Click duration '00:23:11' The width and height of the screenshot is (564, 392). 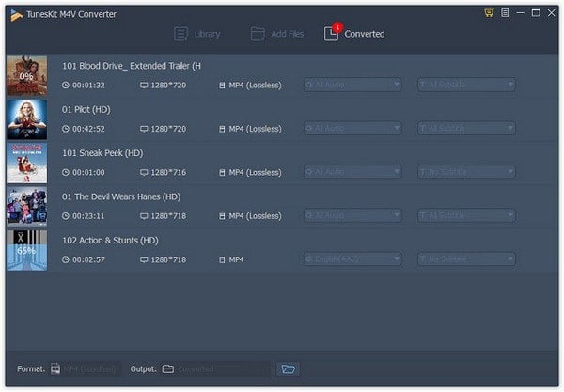(x=88, y=216)
